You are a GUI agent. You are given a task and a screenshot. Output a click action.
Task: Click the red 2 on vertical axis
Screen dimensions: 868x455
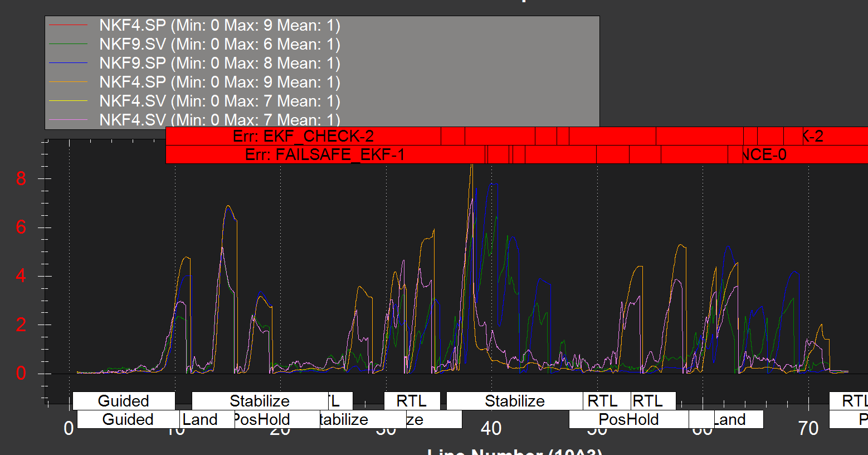21,324
